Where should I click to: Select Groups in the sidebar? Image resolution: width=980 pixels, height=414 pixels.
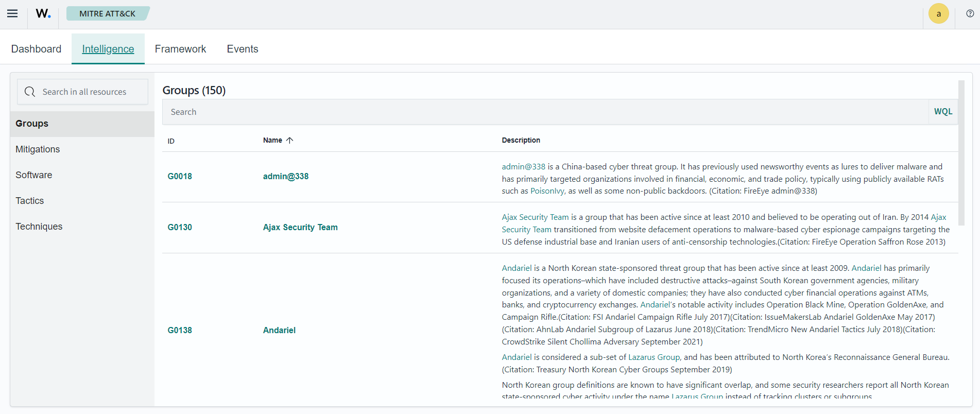(82, 124)
